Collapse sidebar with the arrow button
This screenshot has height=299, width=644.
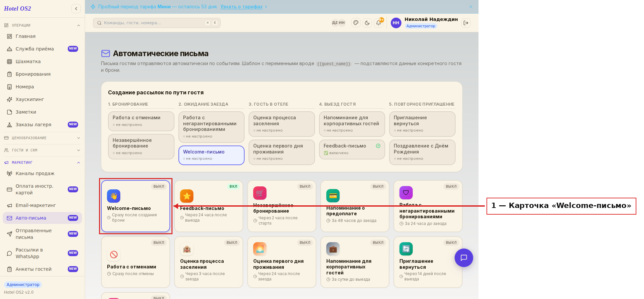76,9
